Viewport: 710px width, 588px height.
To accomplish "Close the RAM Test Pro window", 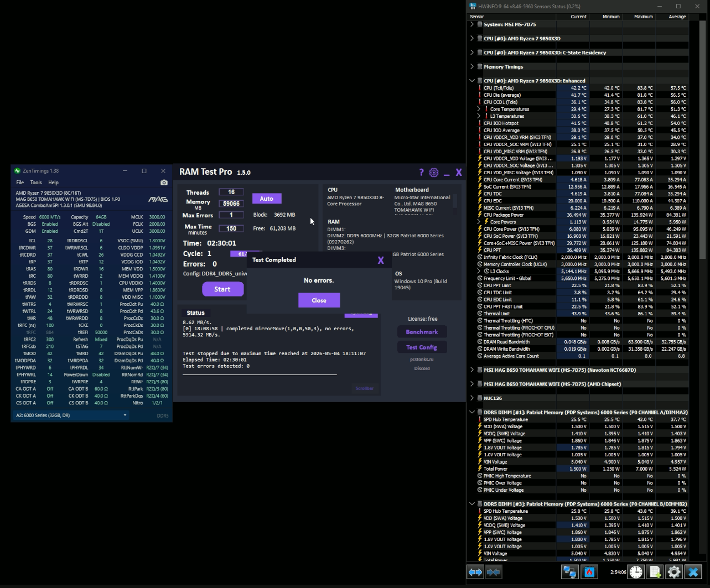I will pos(459,173).
